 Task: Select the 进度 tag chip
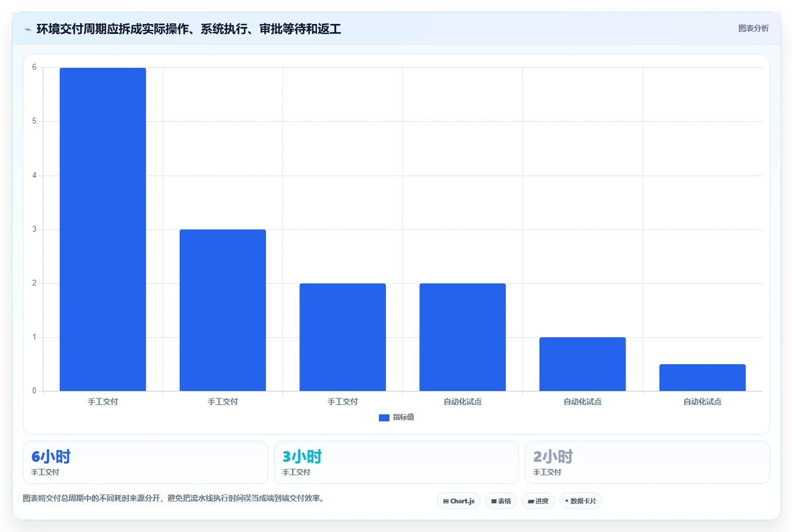[538, 501]
